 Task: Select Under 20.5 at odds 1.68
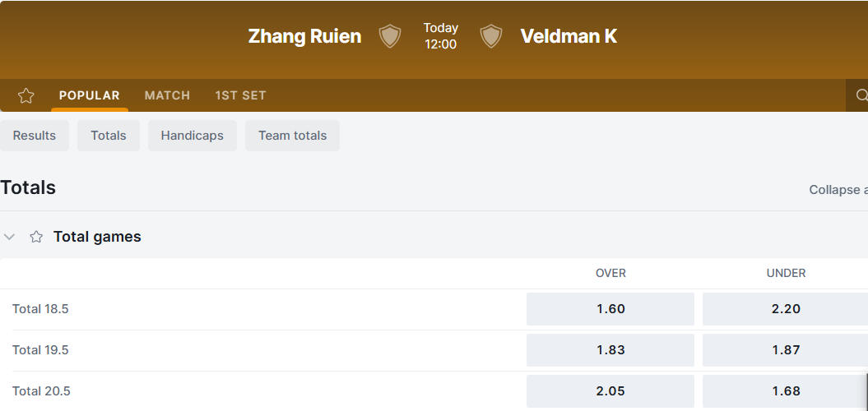pyautogui.click(x=785, y=391)
